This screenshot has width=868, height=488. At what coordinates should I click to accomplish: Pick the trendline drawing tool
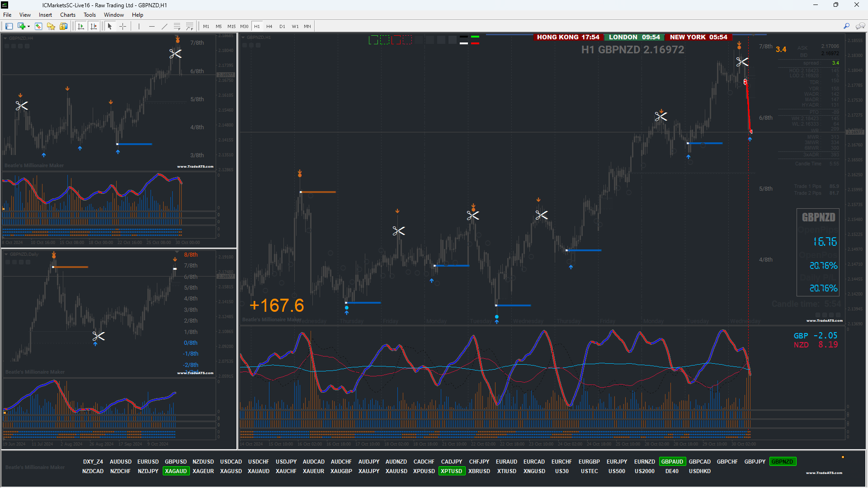point(165,26)
